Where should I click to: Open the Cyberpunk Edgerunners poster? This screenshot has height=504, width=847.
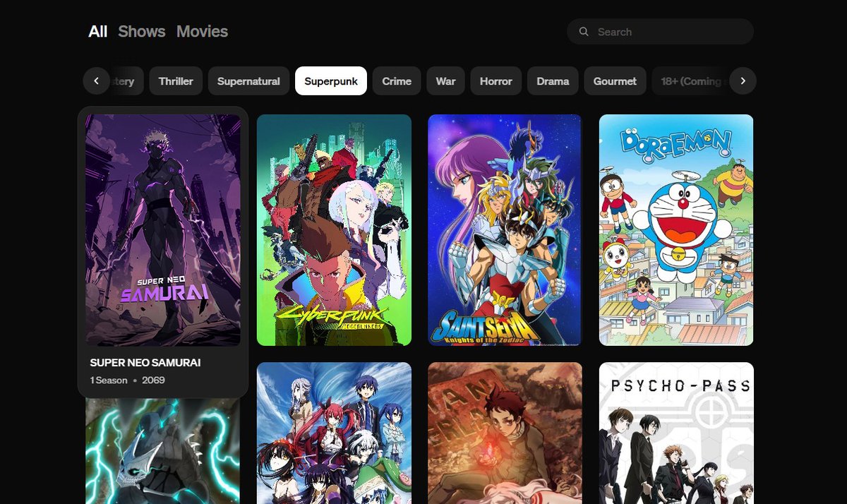(x=334, y=230)
